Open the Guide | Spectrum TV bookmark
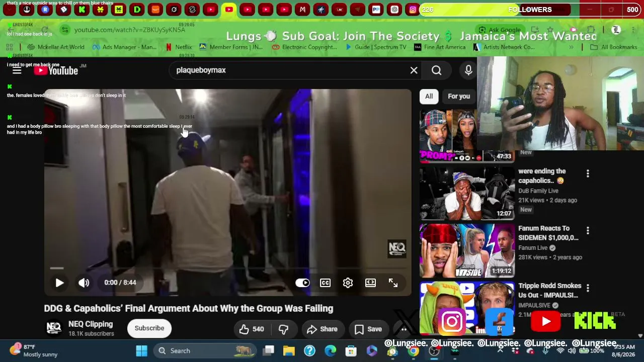 pyautogui.click(x=375, y=47)
